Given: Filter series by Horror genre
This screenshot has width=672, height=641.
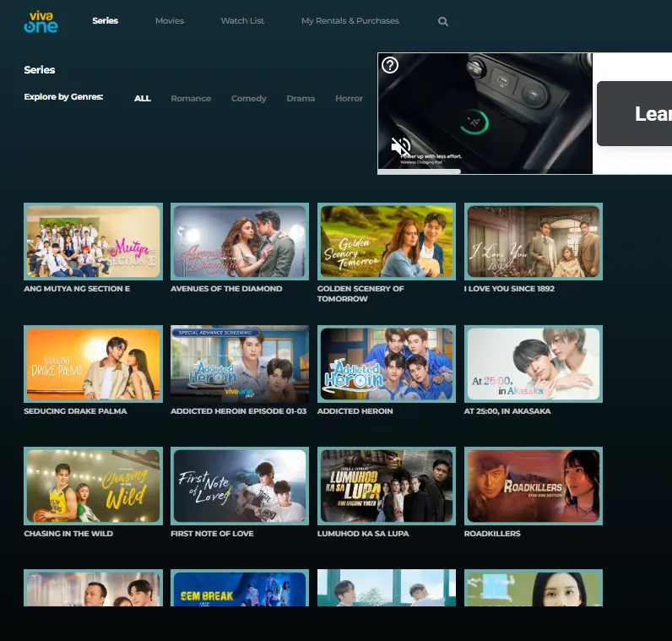Looking at the screenshot, I should pyautogui.click(x=349, y=98).
